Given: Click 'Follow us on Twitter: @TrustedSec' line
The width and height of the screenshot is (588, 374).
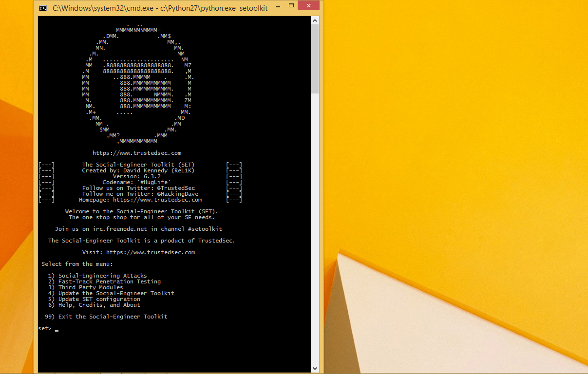Looking at the screenshot, I should point(138,188).
